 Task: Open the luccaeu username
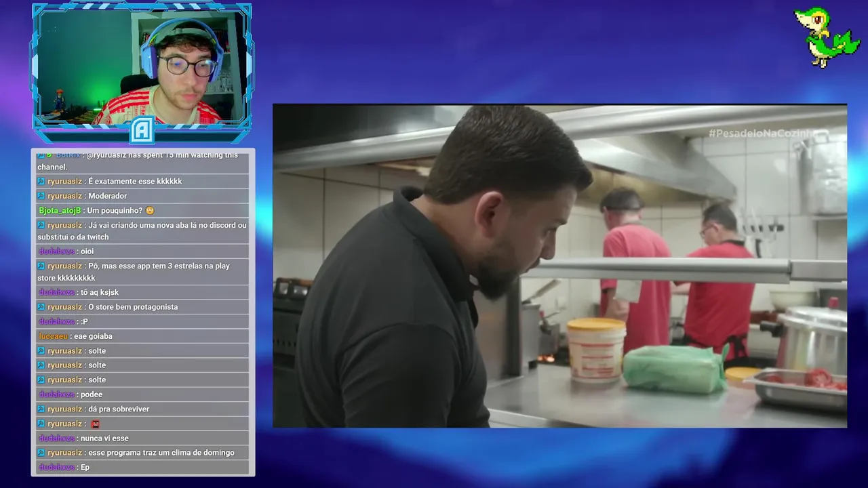(53, 336)
